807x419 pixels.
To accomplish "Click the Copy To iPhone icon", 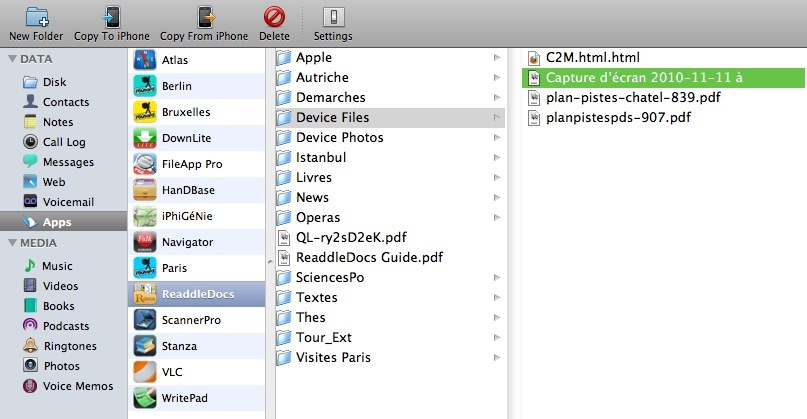I will [x=112, y=17].
